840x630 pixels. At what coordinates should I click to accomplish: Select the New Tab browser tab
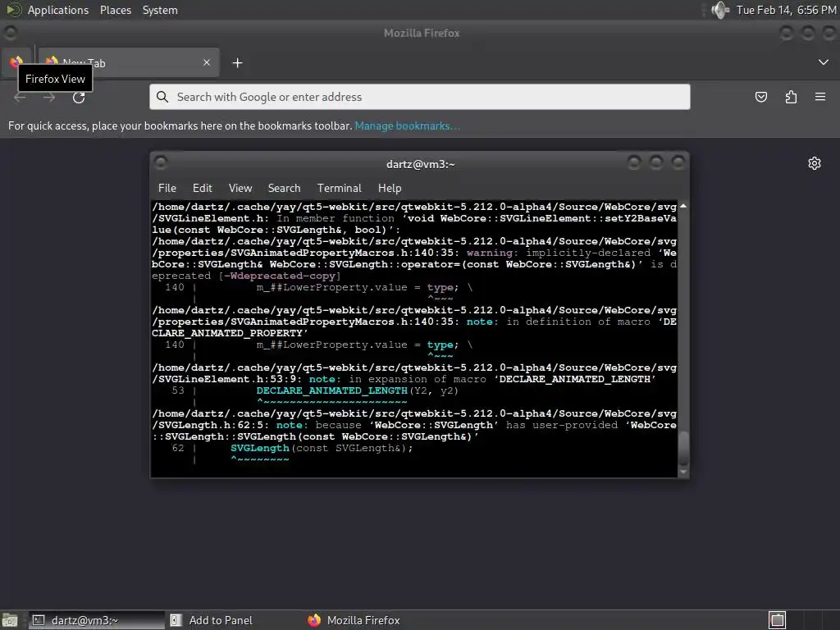129,62
